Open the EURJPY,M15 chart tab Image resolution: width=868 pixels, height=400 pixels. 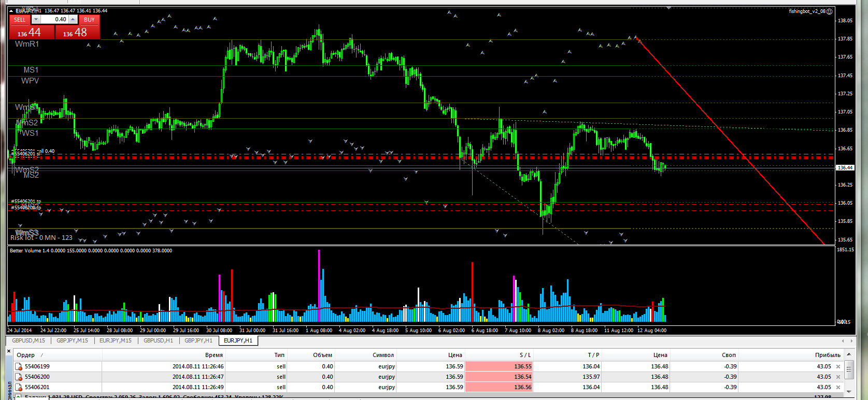(116, 341)
